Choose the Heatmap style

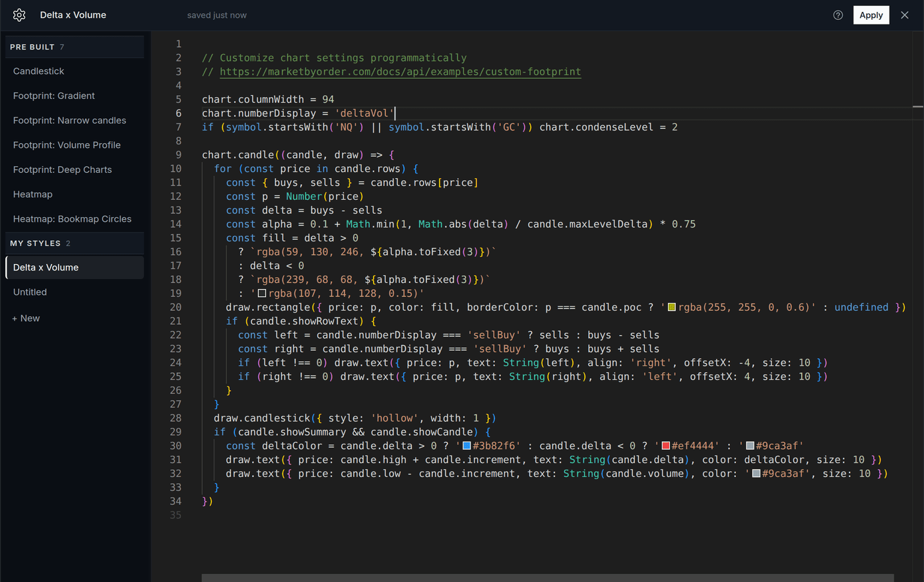[75, 195]
